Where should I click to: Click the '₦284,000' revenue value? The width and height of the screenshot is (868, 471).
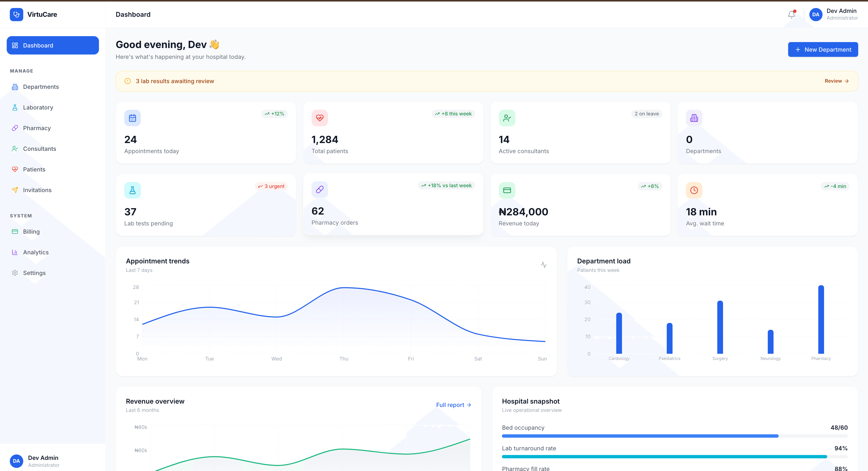tap(523, 212)
